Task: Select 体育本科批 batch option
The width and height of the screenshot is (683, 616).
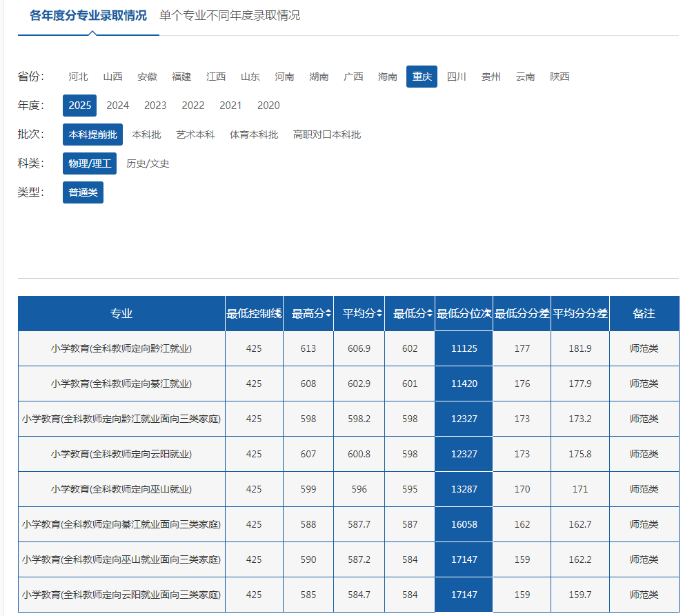Action: tap(254, 135)
